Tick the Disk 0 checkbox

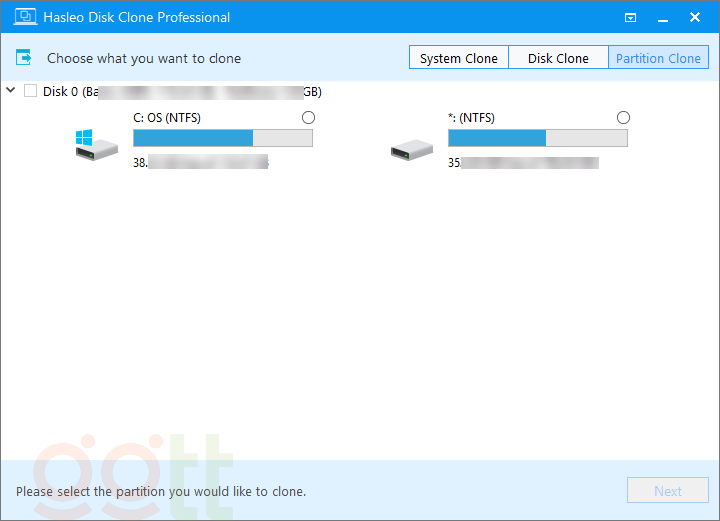click(31, 91)
